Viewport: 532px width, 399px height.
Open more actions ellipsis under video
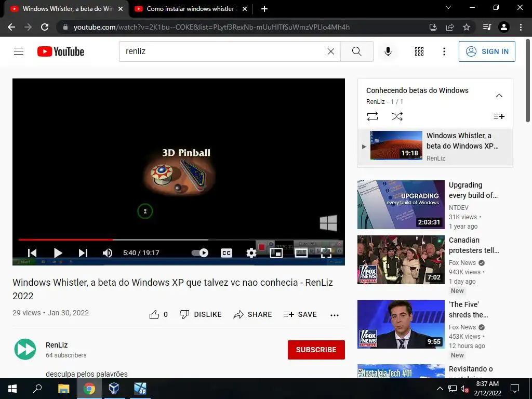click(335, 315)
